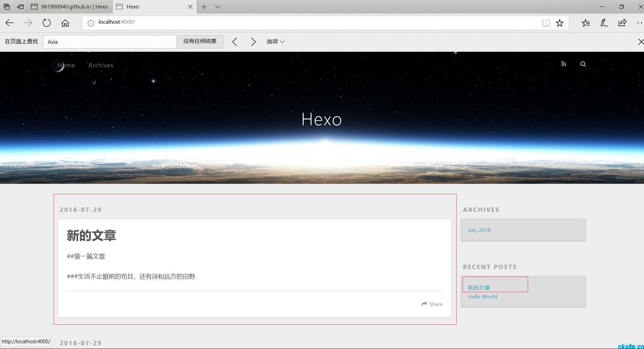Set these tabs aside icon
Viewport: 644px width, 349px height.
(20, 6)
